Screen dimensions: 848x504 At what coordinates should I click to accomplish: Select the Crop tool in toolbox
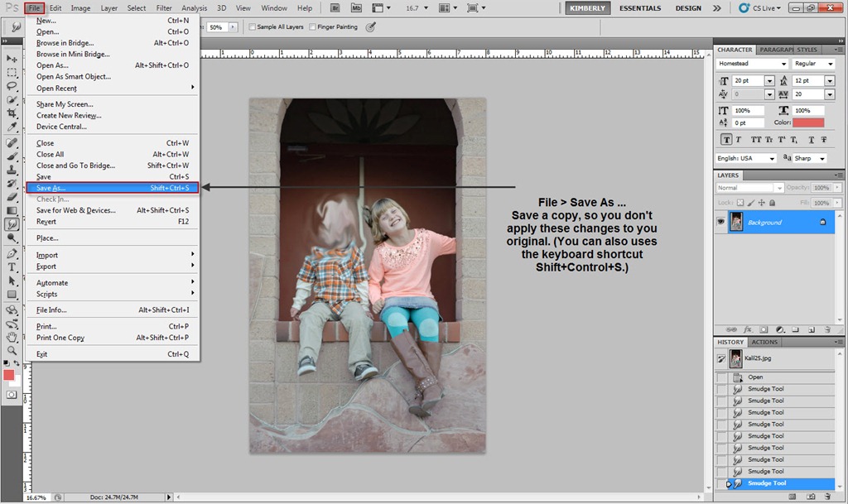point(12,113)
